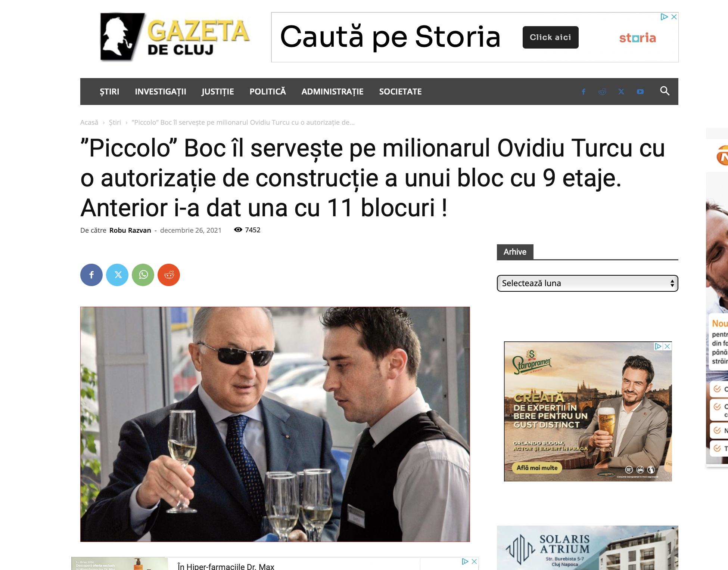Click the Gazeta de Cluj logo

(x=174, y=37)
